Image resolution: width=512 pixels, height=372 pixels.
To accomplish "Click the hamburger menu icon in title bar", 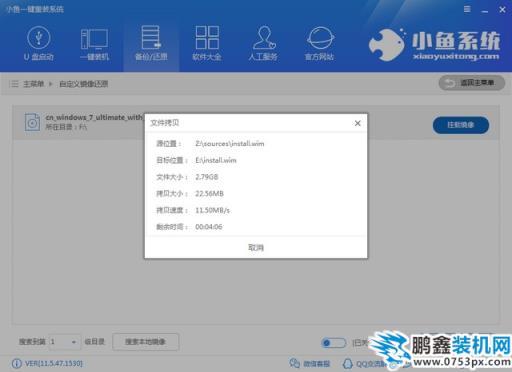I will 467,9.
